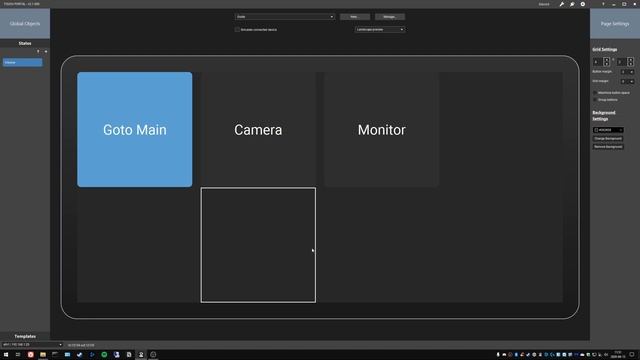Increase grid rows with up arrow
The width and height of the screenshot is (640, 360).
coord(631,60)
